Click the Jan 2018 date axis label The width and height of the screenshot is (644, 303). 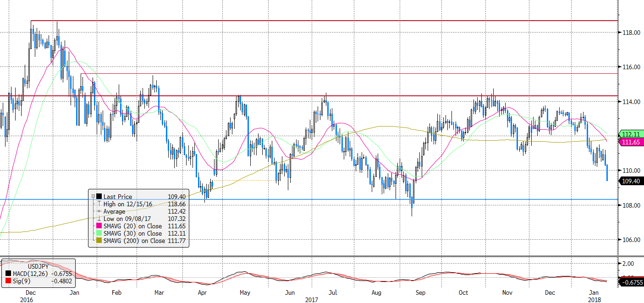pyautogui.click(x=594, y=296)
